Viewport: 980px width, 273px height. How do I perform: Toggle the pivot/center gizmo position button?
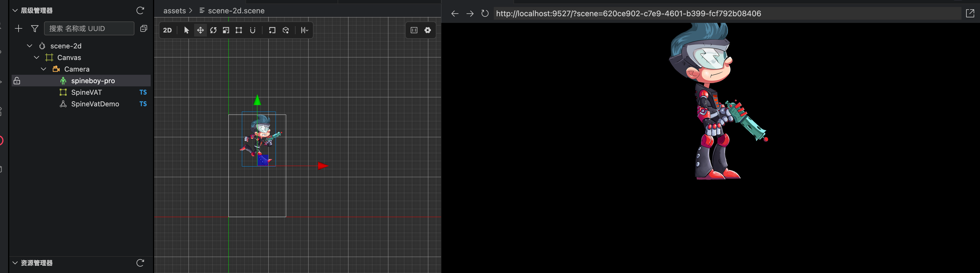coord(272,30)
